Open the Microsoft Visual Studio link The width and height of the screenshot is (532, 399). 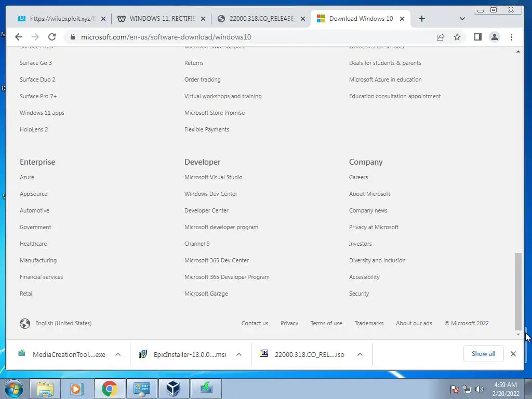214,177
